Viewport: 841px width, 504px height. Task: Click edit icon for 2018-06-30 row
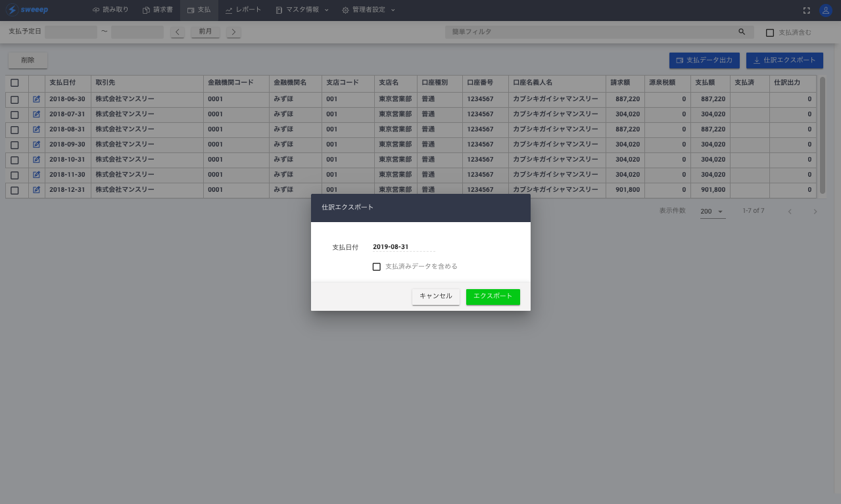tap(37, 99)
